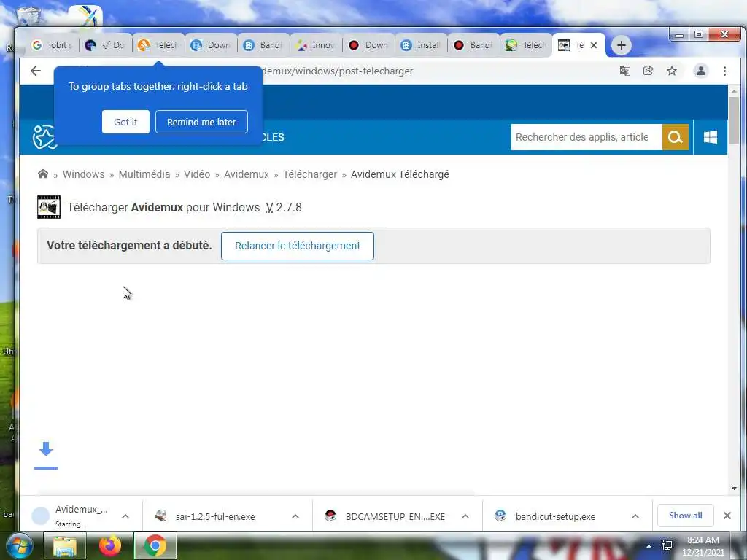
Task: Click the BDCAMSETUP file icon
Action: point(330,516)
